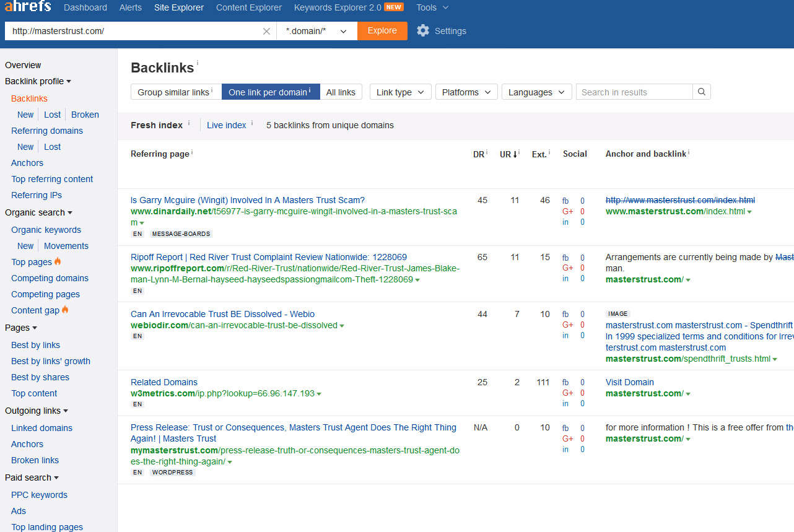Click the Search in results field

(x=634, y=92)
